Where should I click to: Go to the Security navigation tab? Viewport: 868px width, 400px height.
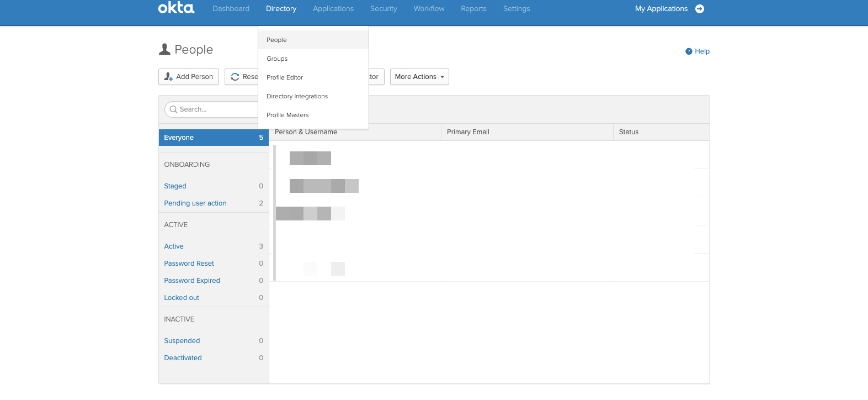[x=384, y=9]
